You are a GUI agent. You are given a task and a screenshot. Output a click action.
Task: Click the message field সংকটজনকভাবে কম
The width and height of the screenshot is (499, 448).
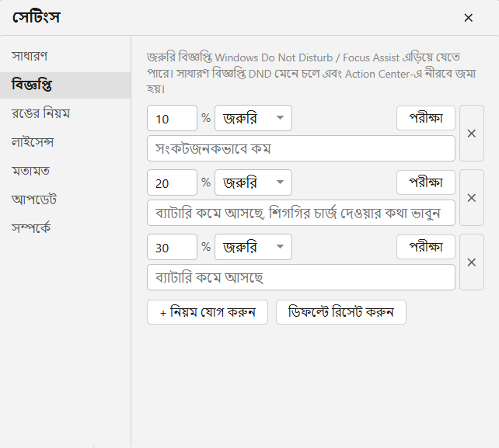301,148
